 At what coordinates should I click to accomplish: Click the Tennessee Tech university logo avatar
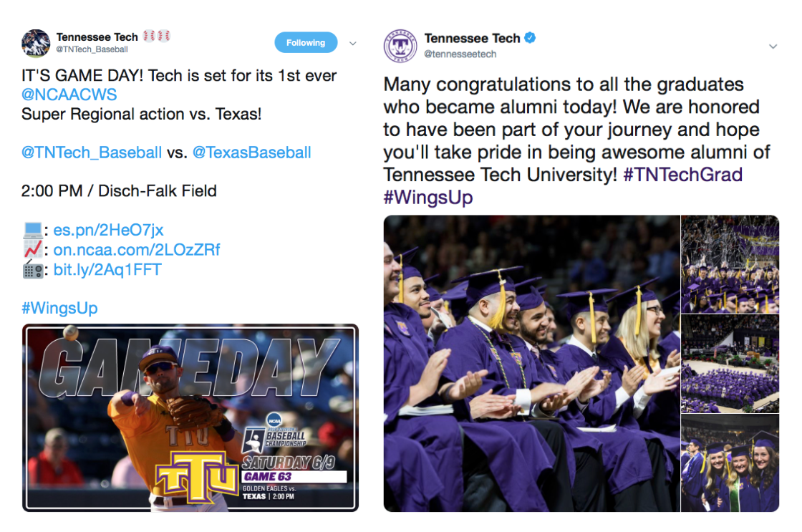click(x=400, y=46)
